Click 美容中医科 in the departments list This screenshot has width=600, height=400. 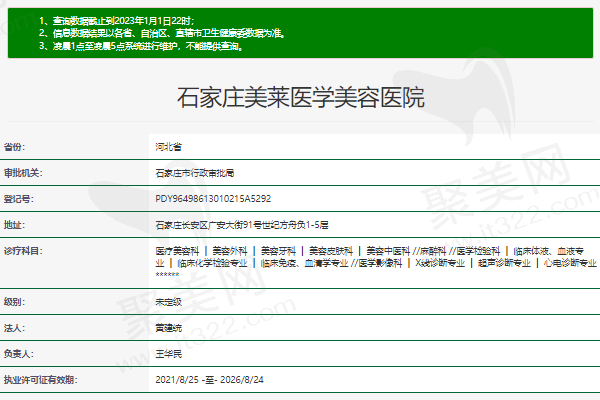[x=388, y=251]
